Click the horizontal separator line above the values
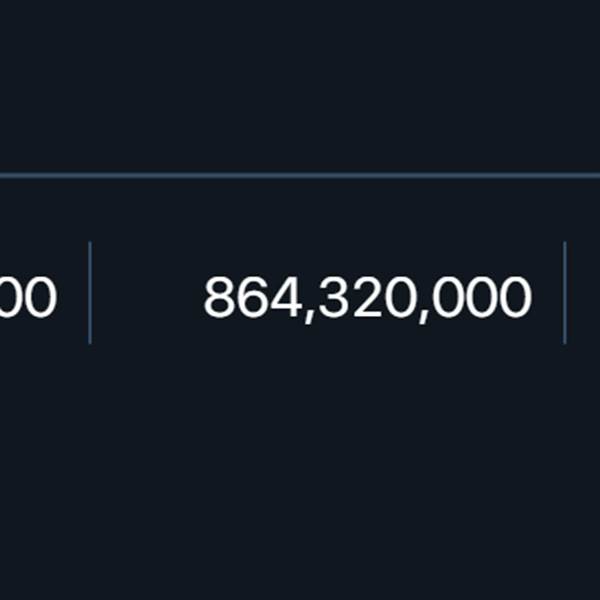The width and height of the screenshot is (600, 600). pyautogui.click(x=300, y=176)
